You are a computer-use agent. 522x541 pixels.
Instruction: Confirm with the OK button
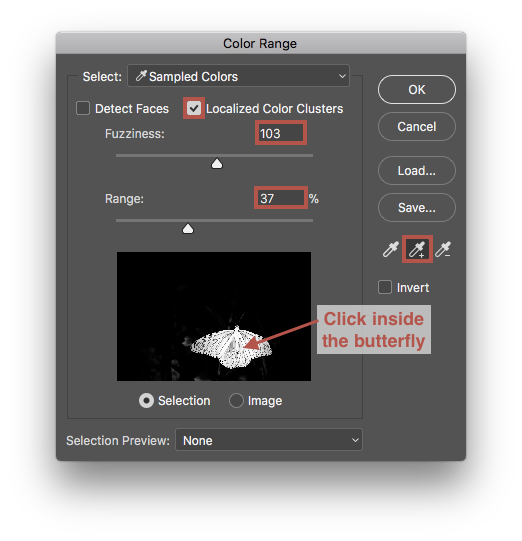click(417, 90)
